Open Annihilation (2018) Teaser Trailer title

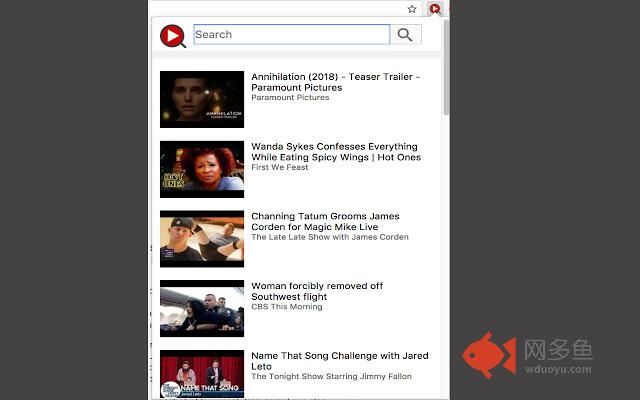pos(336,82)
